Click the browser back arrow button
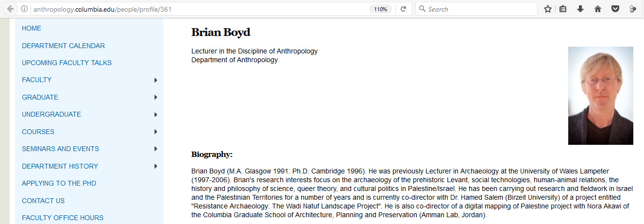Image resolution: width=644 pixels, height=224 pixels. tap(10, 9)
